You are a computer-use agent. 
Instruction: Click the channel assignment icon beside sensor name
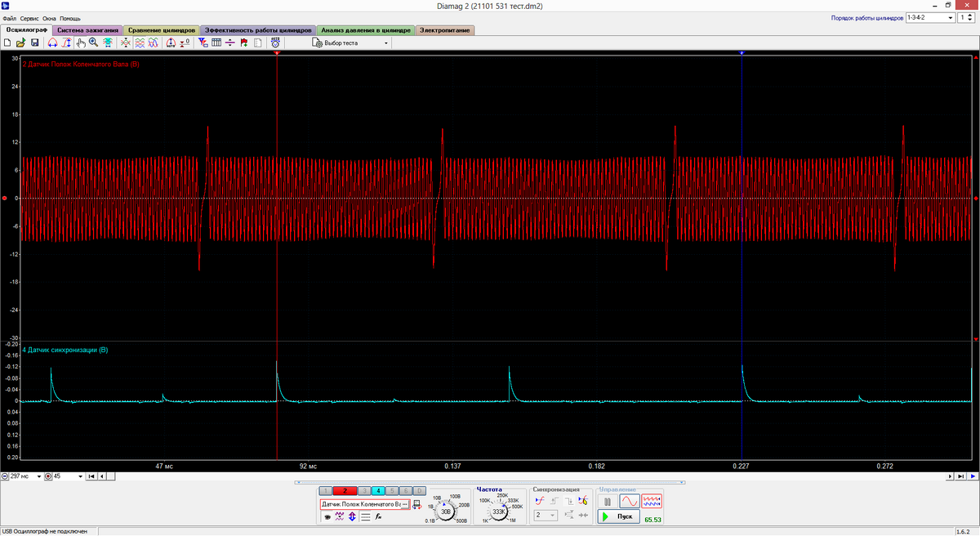[416, 505]
